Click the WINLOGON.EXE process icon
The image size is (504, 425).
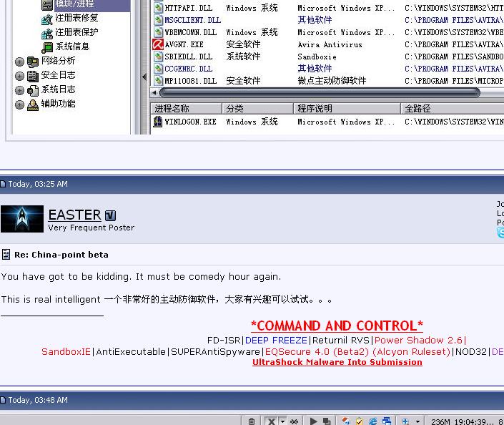point(159,122)
